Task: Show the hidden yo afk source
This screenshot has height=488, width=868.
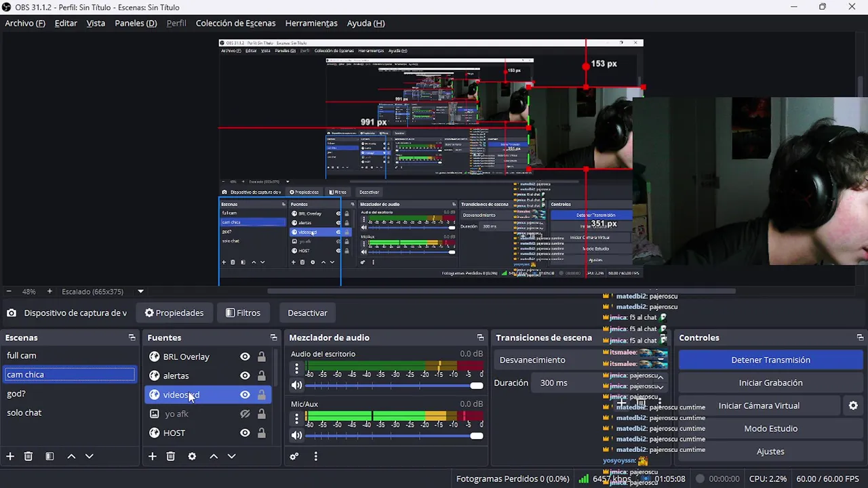Action: pos(245,413)
